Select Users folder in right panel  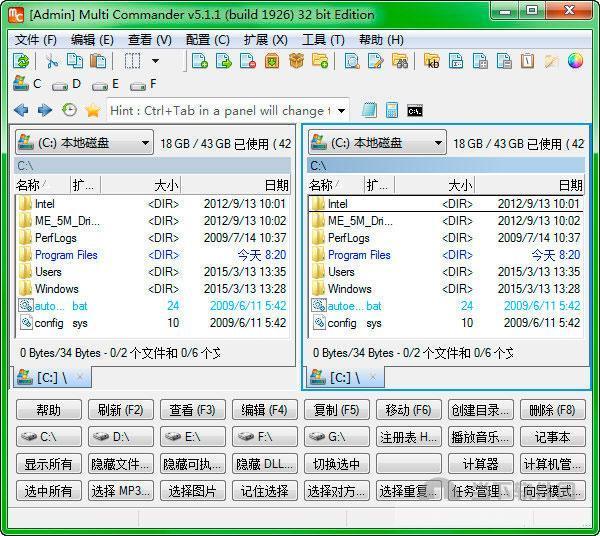446,272
